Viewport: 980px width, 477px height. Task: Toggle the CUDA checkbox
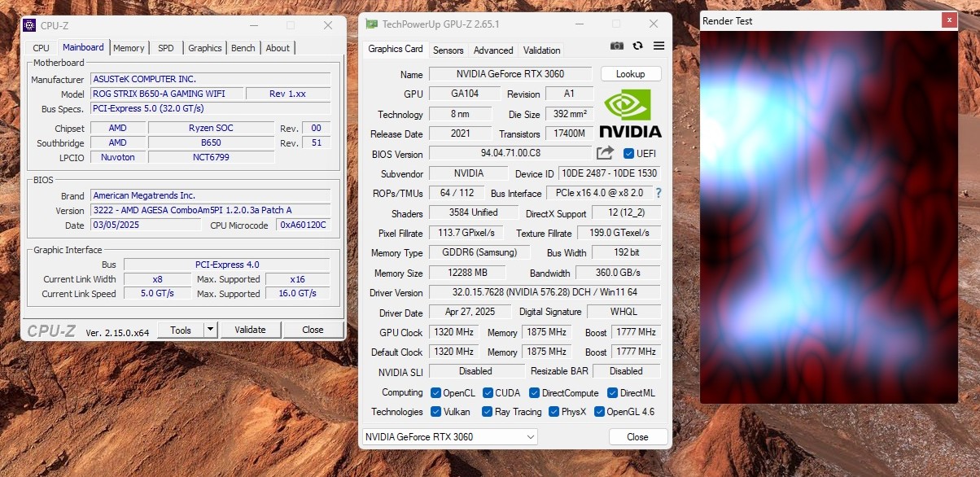coord(488,393)
